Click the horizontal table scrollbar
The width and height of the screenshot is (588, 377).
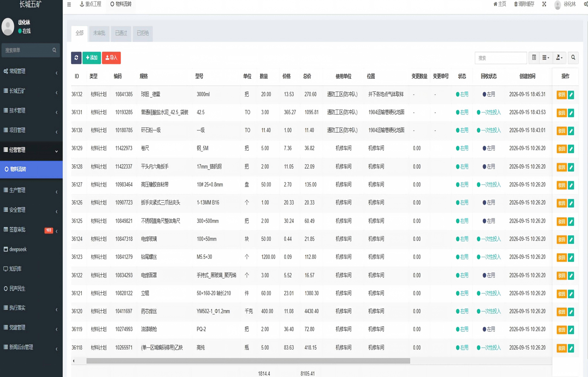coord(248,361)
